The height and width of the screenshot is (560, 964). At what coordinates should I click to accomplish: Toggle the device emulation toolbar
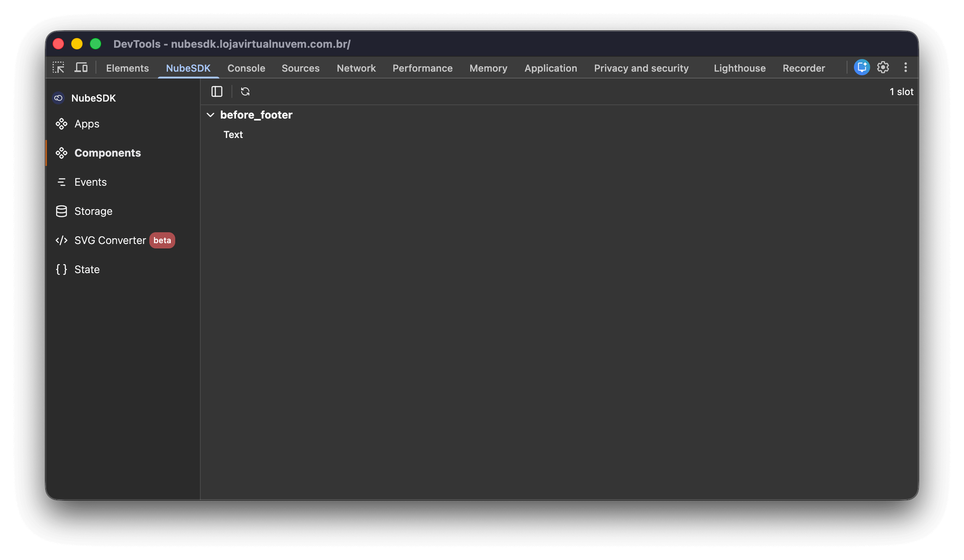(81, 68)
